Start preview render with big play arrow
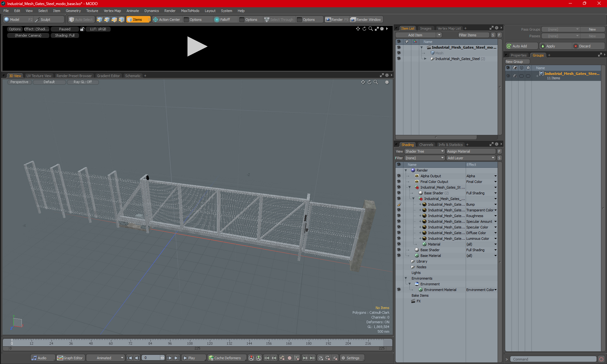This screenshot has height=364, width=607. point(197,46)
